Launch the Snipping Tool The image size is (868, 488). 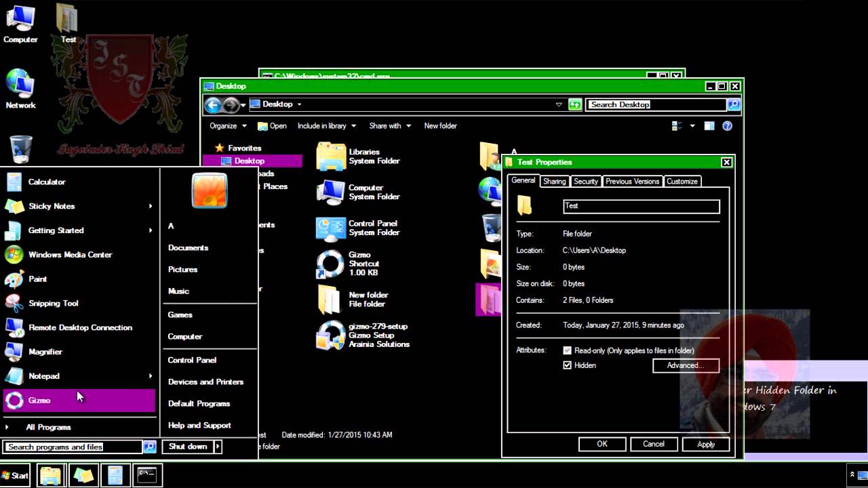pyautogui.click(x=79, y=303)
